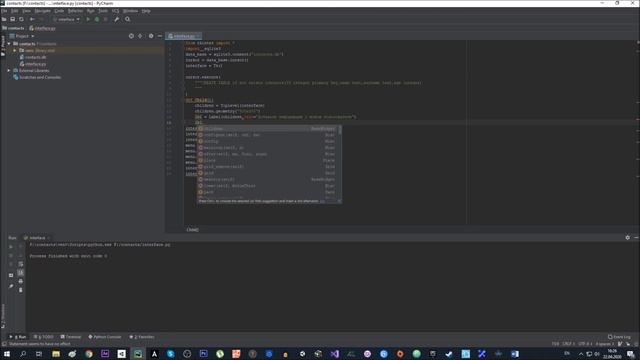Open the Refactor menu
This screenshot has width=640, height=360.
pos(76,11)
